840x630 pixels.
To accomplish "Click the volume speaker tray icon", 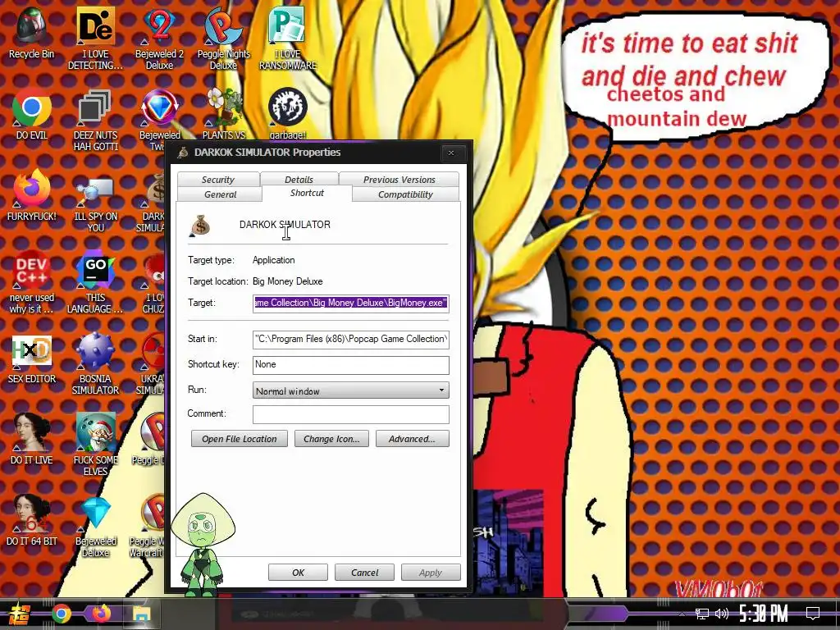I will 722,614.
